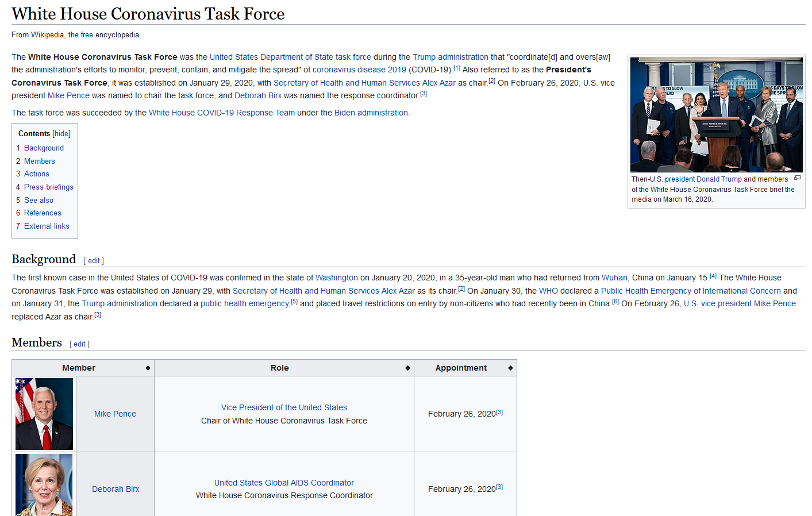Open citation [3] in Mike Pence appointment cell
The width and height of the screenshot is (812, 516).
pos(499,412)
